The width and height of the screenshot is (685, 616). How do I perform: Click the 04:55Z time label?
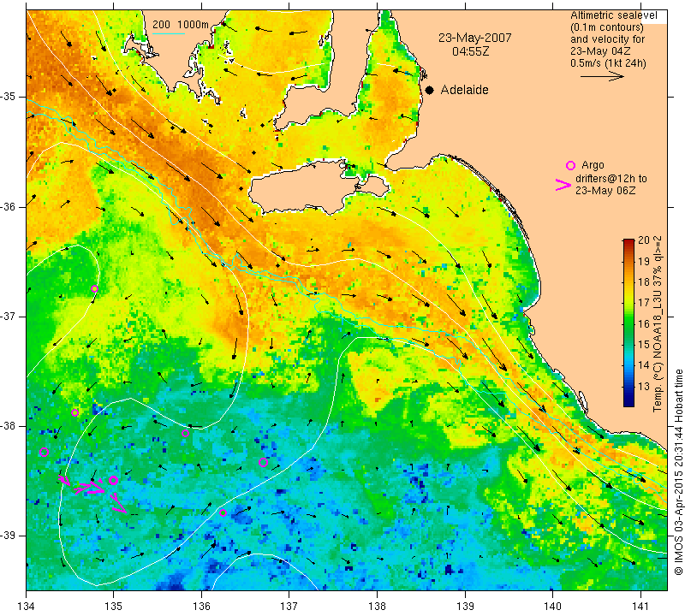[470, 51]
